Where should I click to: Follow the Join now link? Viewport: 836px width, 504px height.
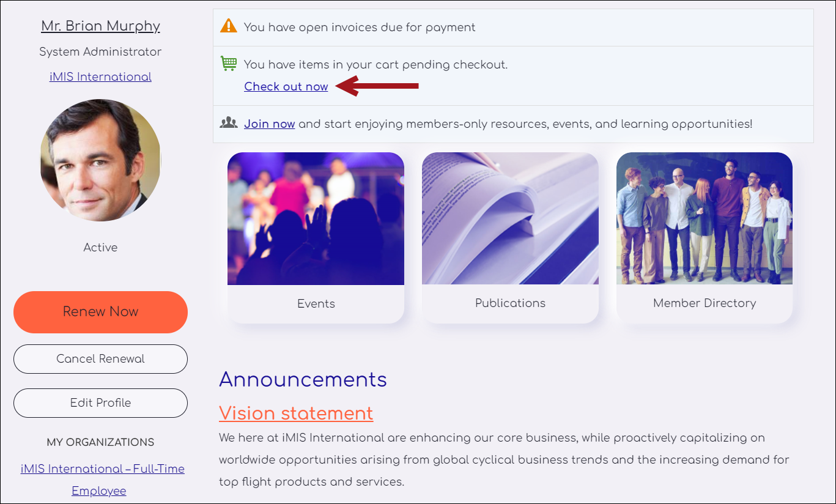[x=270, y=124]
